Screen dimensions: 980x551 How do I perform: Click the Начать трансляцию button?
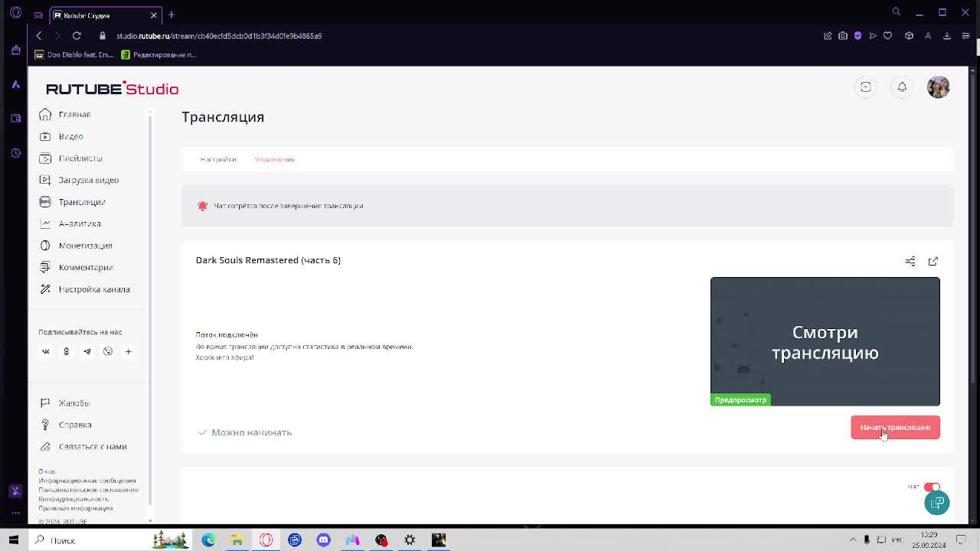coord(895,427)
